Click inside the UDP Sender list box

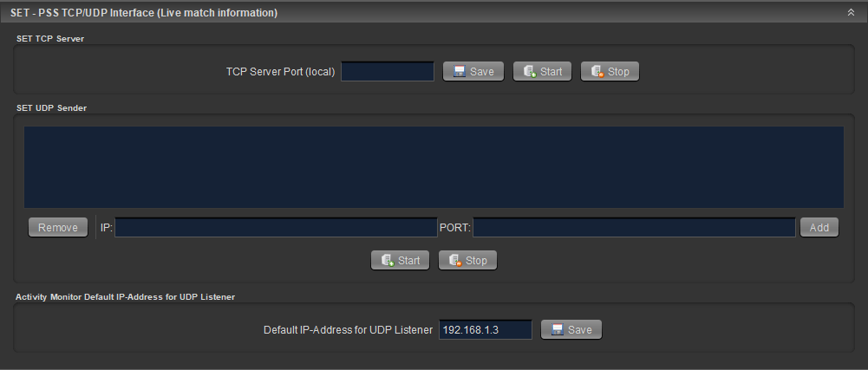coord(434,167)
